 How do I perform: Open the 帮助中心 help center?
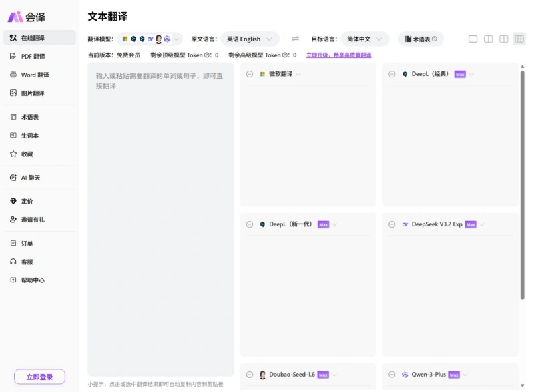(33, 280)
